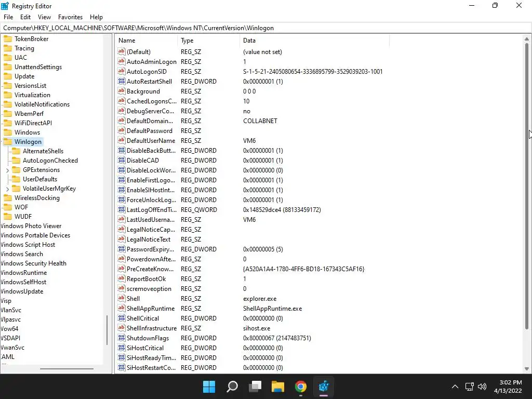Click the values pane vertical scrollbar thumb
Screen dimensions: 532x399
(x=527, y=185)
